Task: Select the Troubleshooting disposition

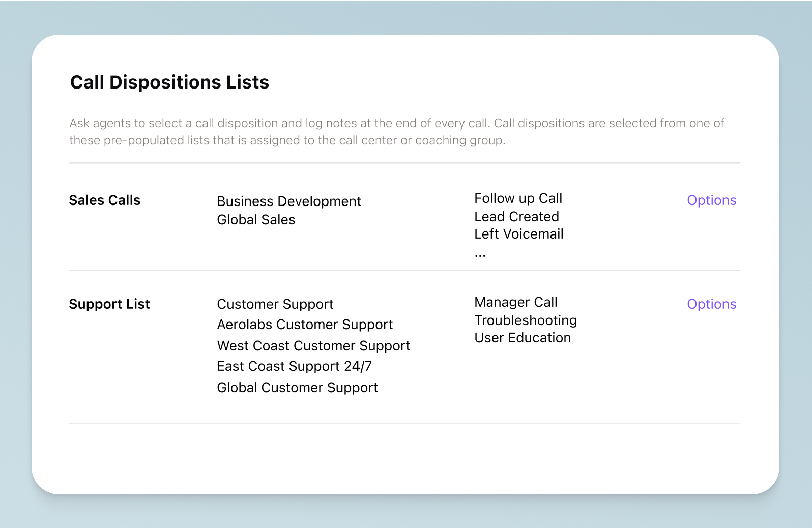Action: 526,320
